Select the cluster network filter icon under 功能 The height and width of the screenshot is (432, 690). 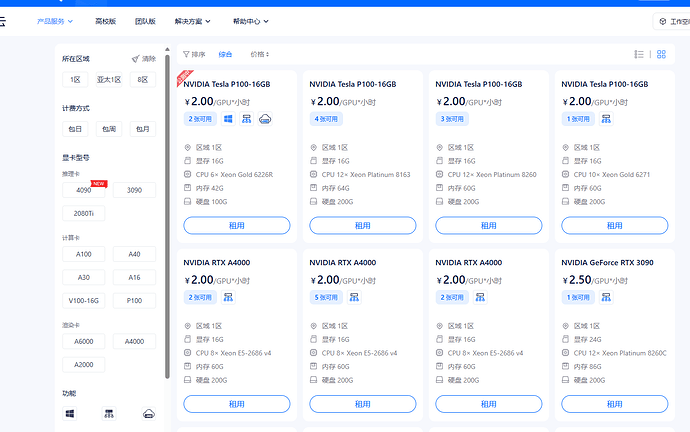[109, 414]
